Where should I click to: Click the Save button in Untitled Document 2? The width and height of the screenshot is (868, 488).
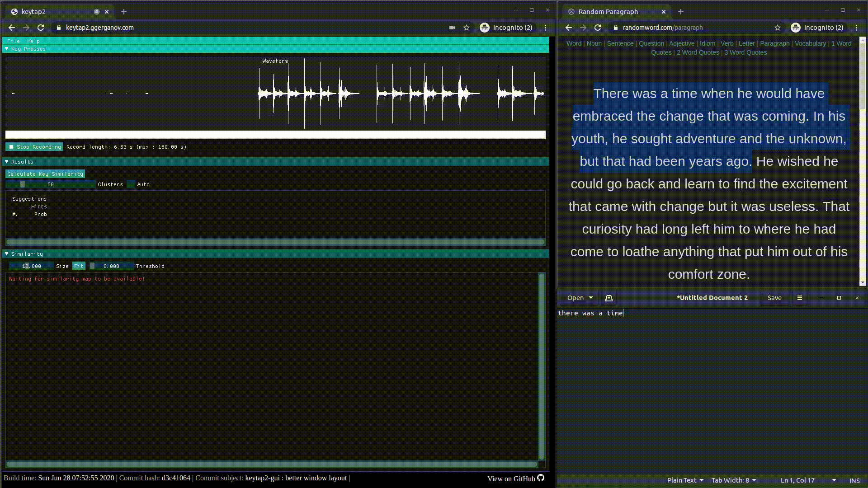pyautogui.click(x=774, y=297)
